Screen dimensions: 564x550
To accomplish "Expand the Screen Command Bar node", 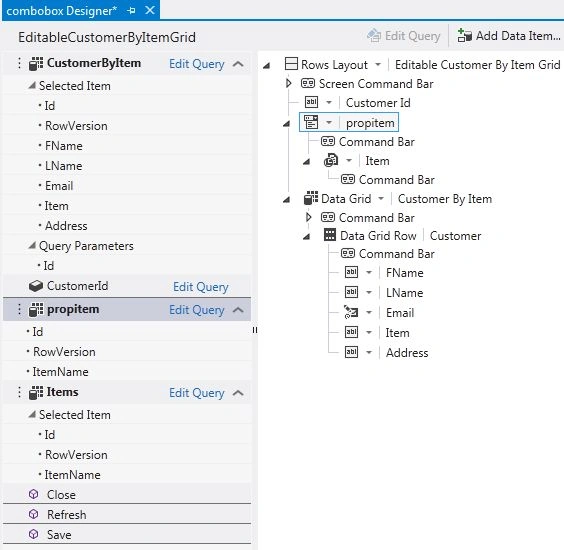I will (288, 83).
